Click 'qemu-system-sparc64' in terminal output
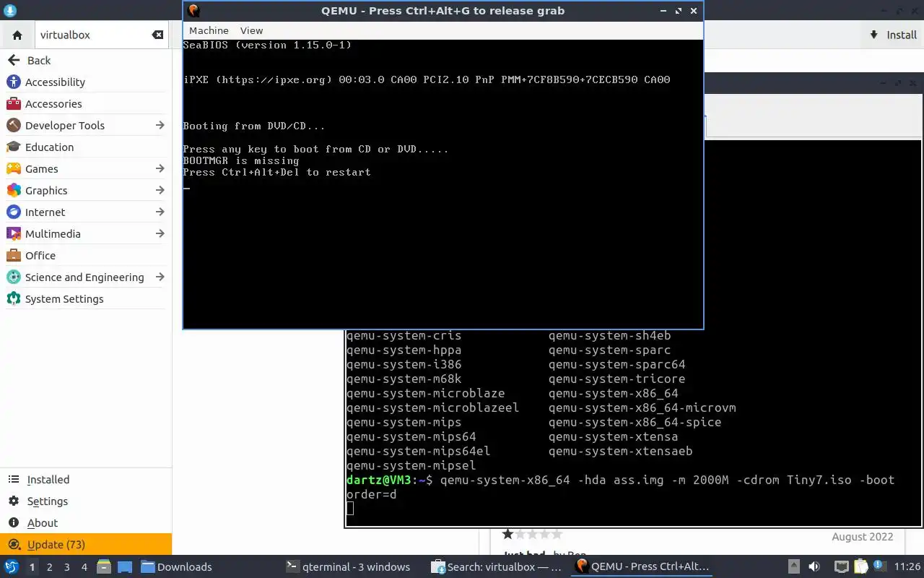The height and width of the screenshot is (578, 924). tap(617, 364)
